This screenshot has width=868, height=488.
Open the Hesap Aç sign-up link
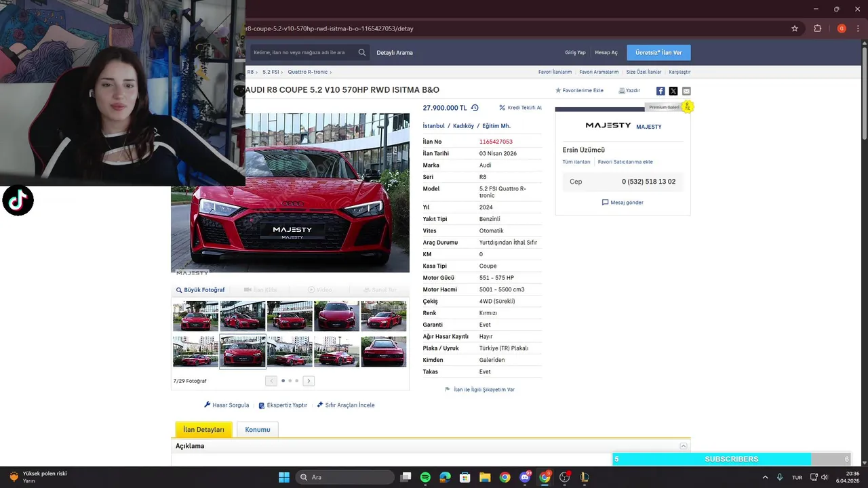606,52
